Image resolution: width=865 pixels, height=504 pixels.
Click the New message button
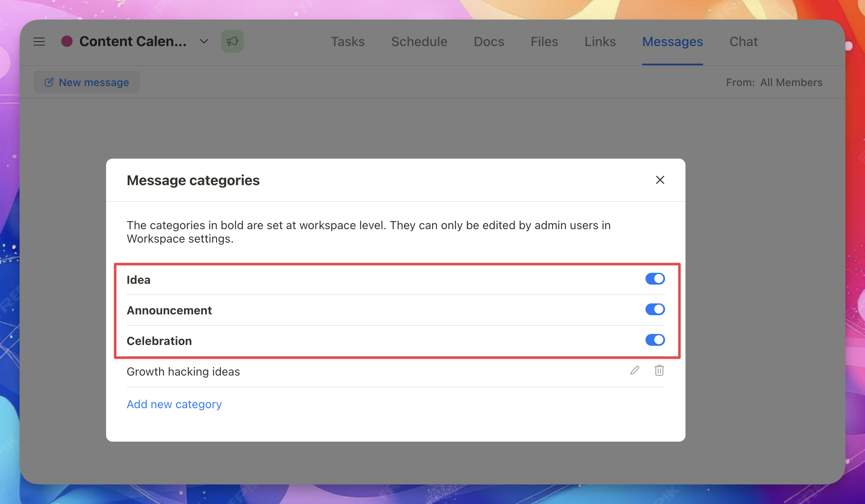coord(86,82)
